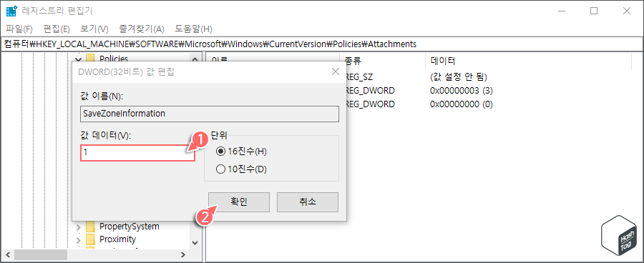Close the DWORD edit dialog
The width and height of the screenshot is (644, 263).
335,71
